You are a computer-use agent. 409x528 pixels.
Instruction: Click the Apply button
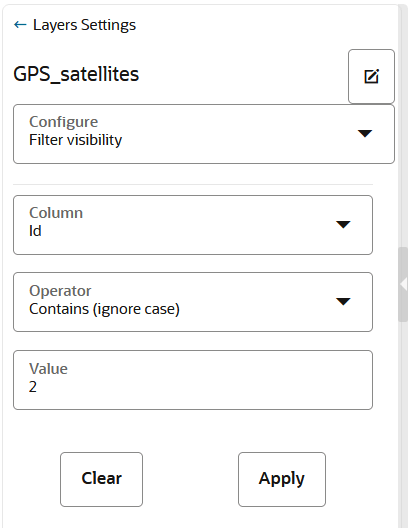(282, 479)
